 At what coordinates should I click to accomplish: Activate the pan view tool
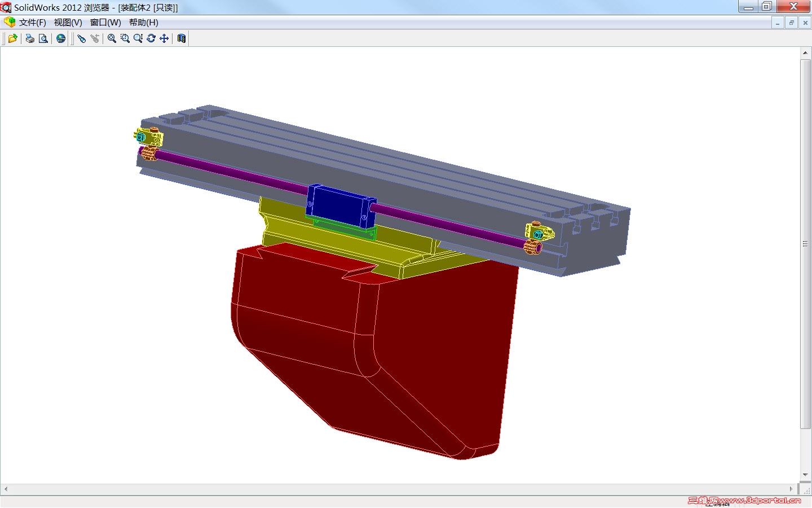pyautogui.click(x=164, y=38)
